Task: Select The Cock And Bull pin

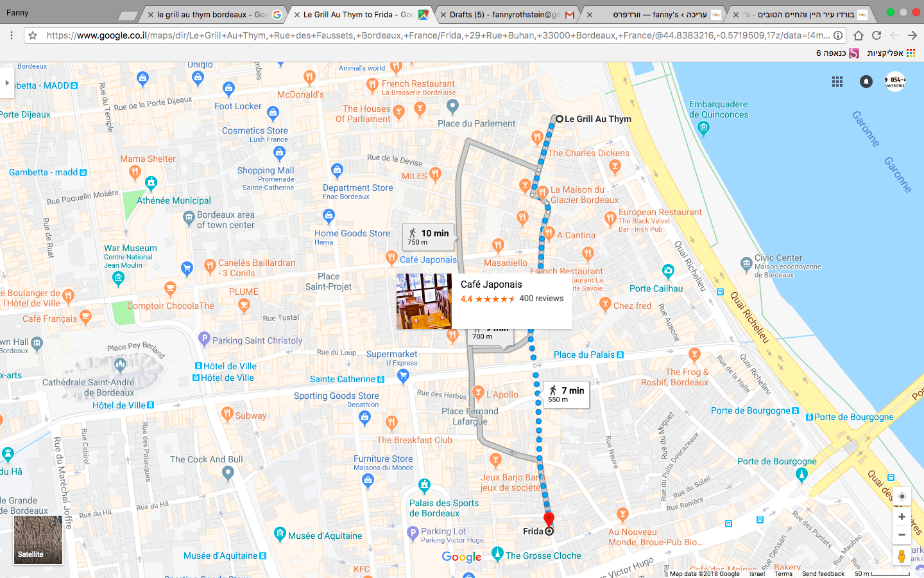Action: click(x=228, y=473)
